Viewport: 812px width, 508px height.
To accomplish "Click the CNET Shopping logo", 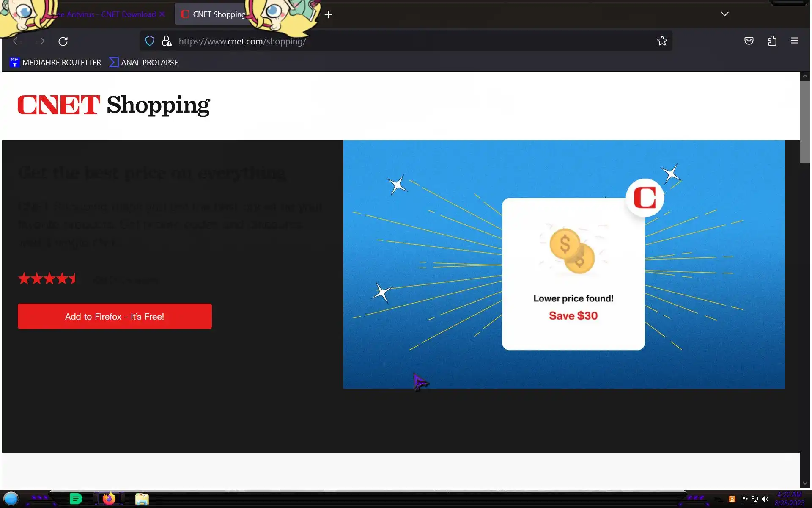I will pyautogui.click(x=113, y=105).
